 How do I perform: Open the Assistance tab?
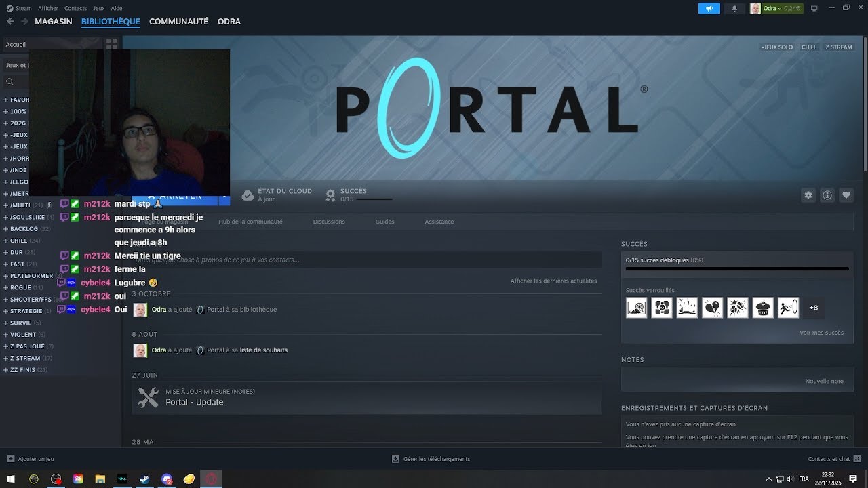pyautogui.click(x=439, y=222)
